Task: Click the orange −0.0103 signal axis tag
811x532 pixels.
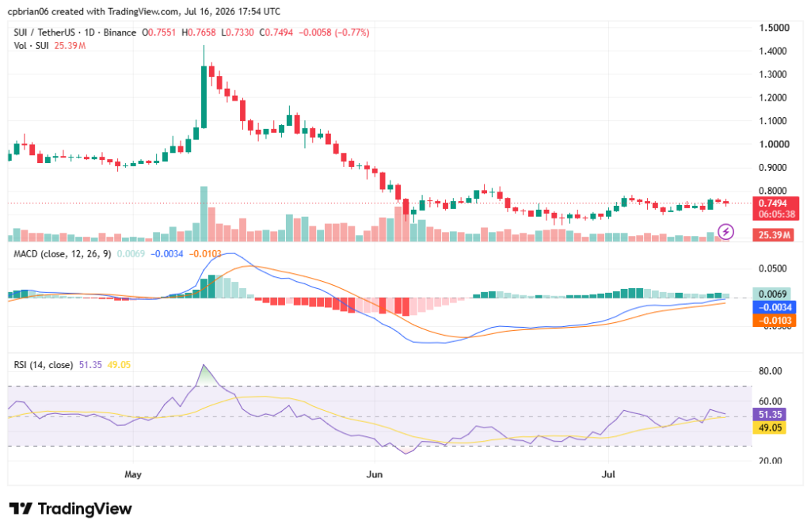Action: [775, 321]
